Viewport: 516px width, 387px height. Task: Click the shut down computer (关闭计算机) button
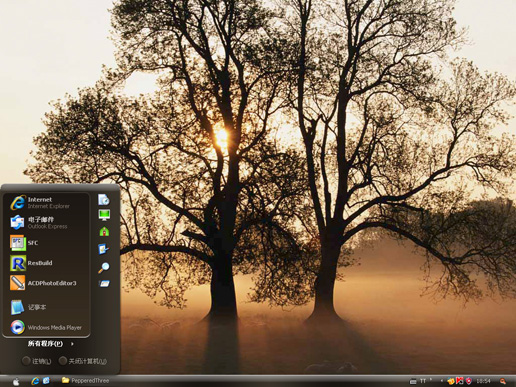point(82,361)
